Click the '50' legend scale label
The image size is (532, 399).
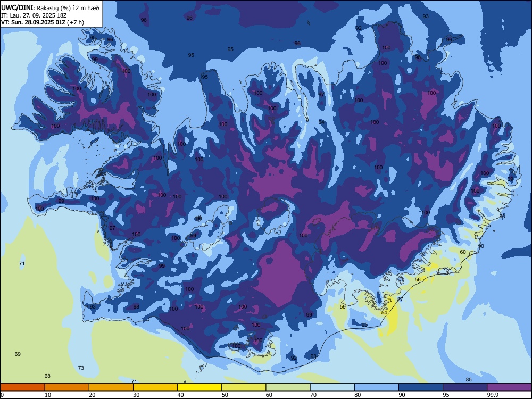pos(225,395)
